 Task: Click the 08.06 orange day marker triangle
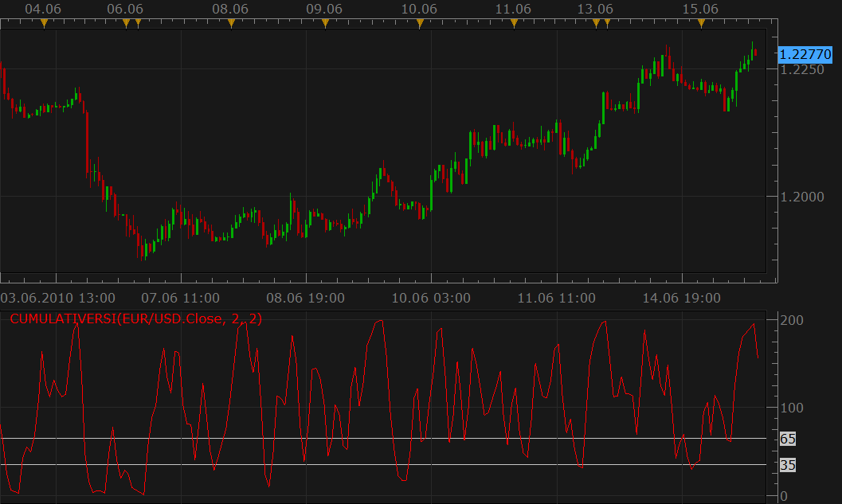(232, 23)
